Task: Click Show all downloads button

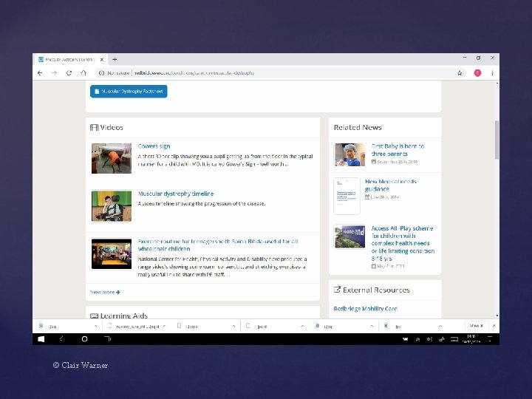Action: pyautogui.click(x=476, y=326)
